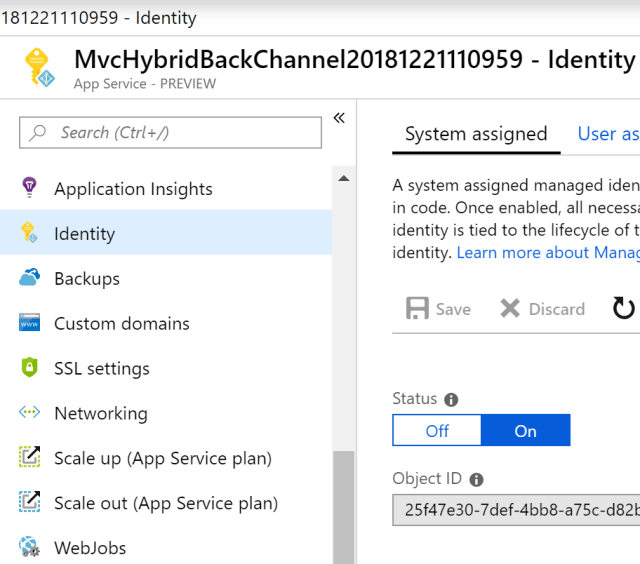Viewport: 640px width, 564px height.
Task: Collapse the sidebar with double chevron
Action: tap(339, 118)
